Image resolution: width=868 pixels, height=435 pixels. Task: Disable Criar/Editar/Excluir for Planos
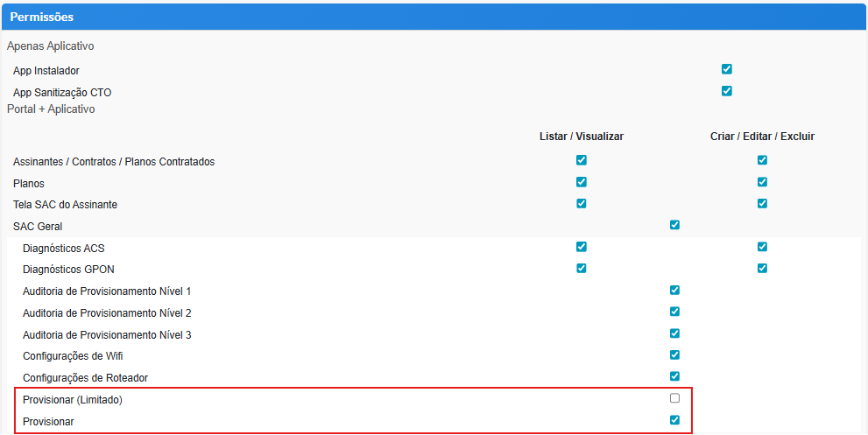[x=762, y=182]
